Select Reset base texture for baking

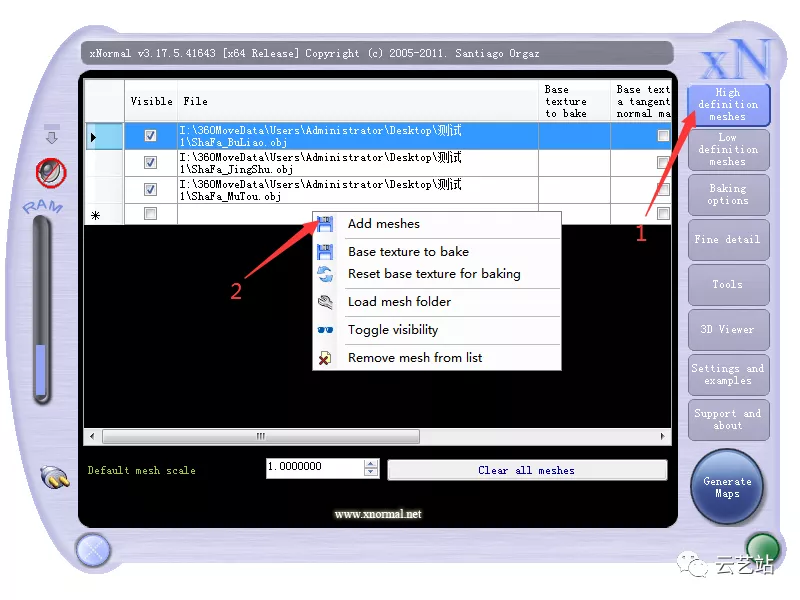(437, 274)
